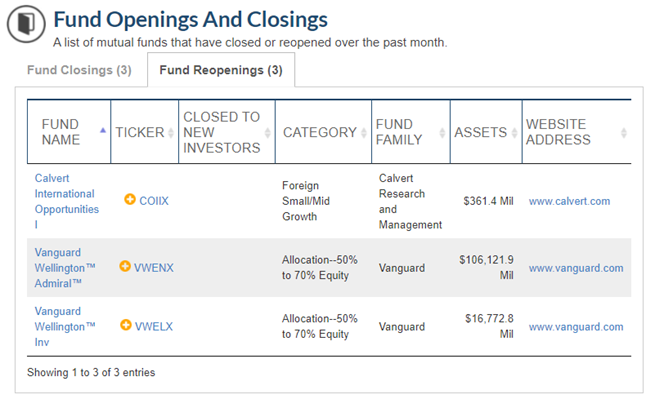Select the Fund Reopenings tab

[221, 70]
